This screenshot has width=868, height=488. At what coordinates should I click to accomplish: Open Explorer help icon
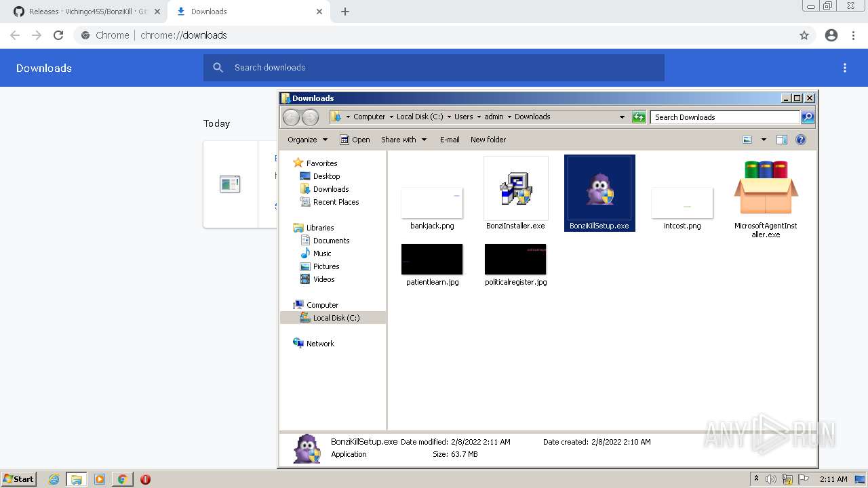[x=801, y=140]
